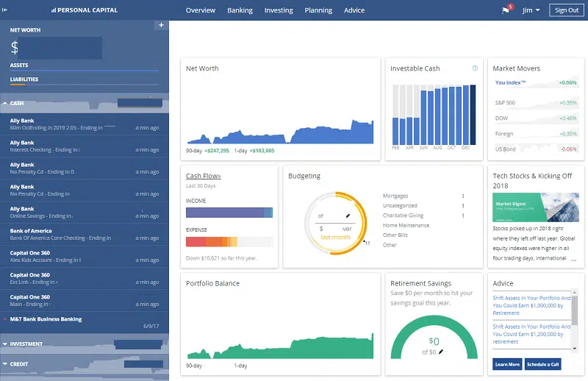Image resolution: width=588 pixels, height=381 pixels.
Task: Click the Mortgages budget category
Action: pyautogui.click(x=395, y=196)
